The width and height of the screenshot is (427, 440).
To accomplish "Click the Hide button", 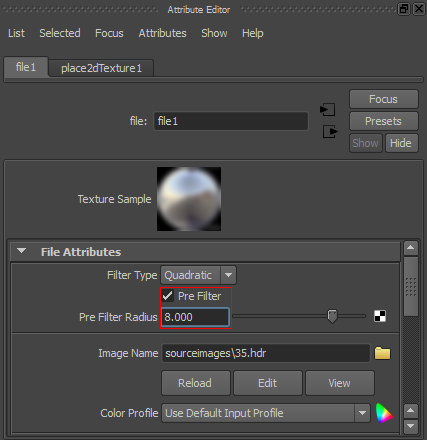I will pos(402,143).
